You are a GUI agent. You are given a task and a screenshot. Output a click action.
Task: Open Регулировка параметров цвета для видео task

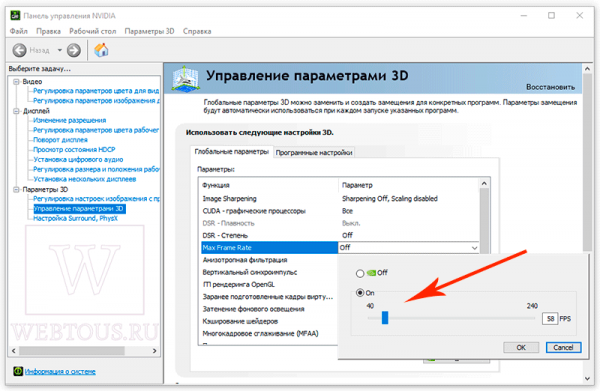point(96,91)
